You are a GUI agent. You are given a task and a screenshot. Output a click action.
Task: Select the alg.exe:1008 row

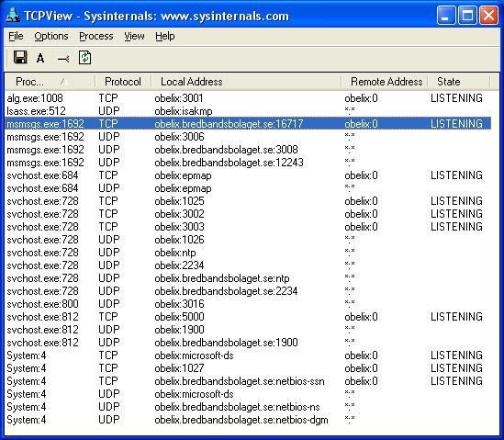point(248,98)
